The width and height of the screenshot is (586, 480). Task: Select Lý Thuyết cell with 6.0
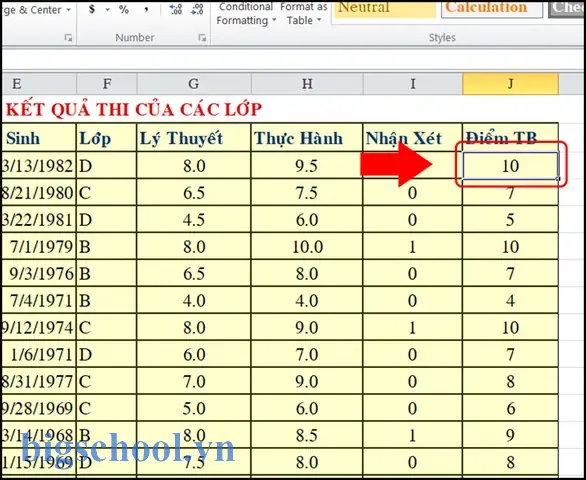[x=194, y=354]
